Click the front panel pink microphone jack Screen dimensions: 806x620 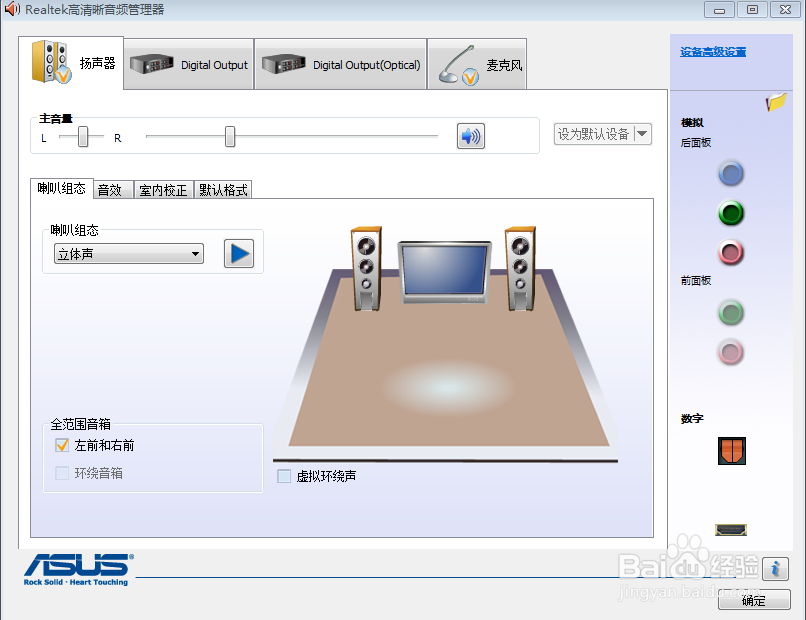pos(731,352)
